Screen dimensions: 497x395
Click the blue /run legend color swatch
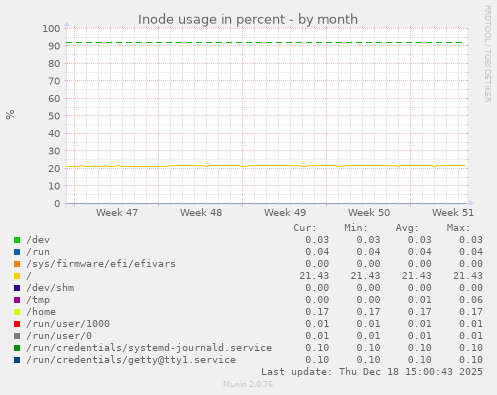[x=17, y=252]
